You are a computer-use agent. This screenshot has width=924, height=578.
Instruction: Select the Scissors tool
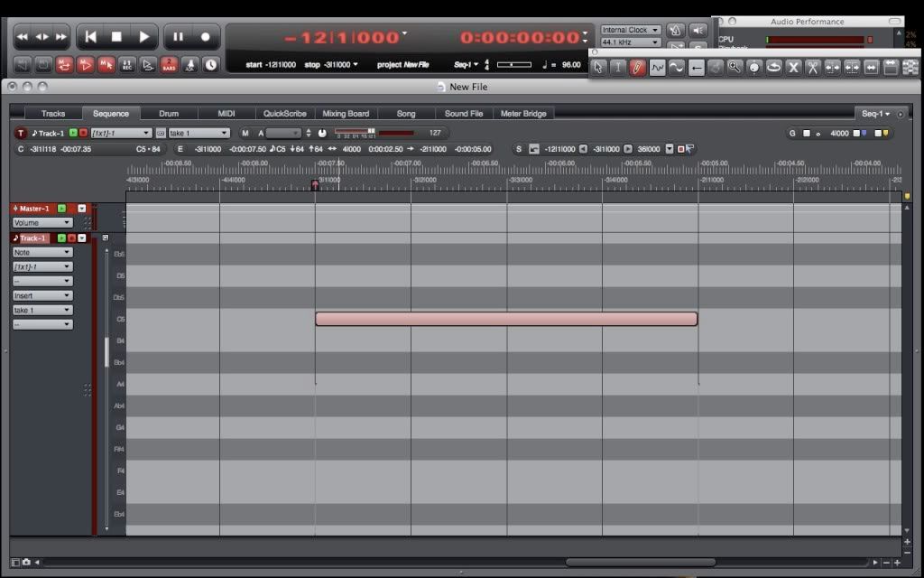813,68
